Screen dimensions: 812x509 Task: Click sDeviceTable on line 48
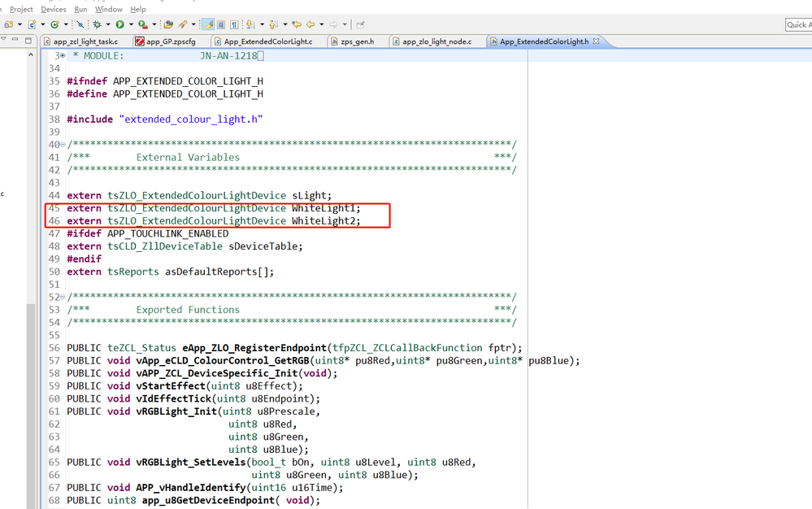click(x=263, y=246)
